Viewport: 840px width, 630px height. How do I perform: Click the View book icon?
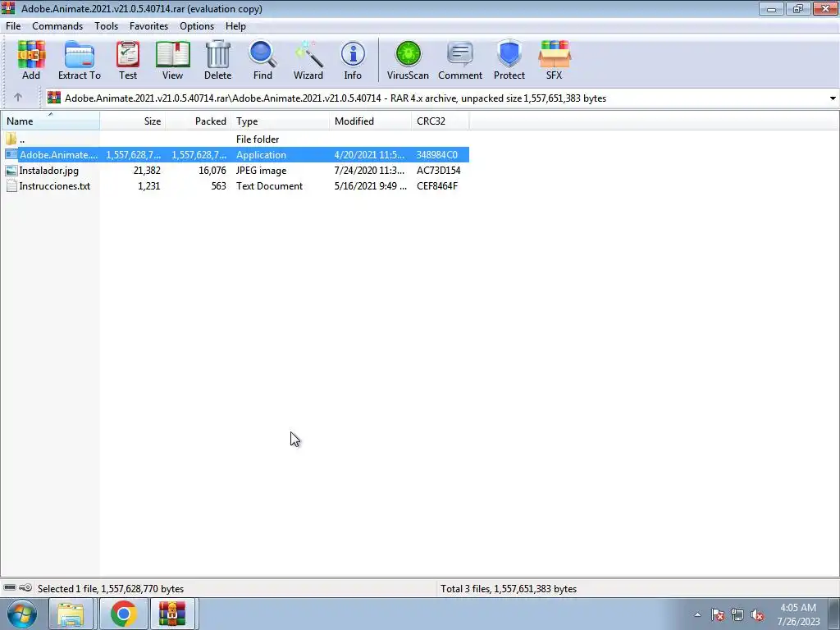[x=172, y=60]
